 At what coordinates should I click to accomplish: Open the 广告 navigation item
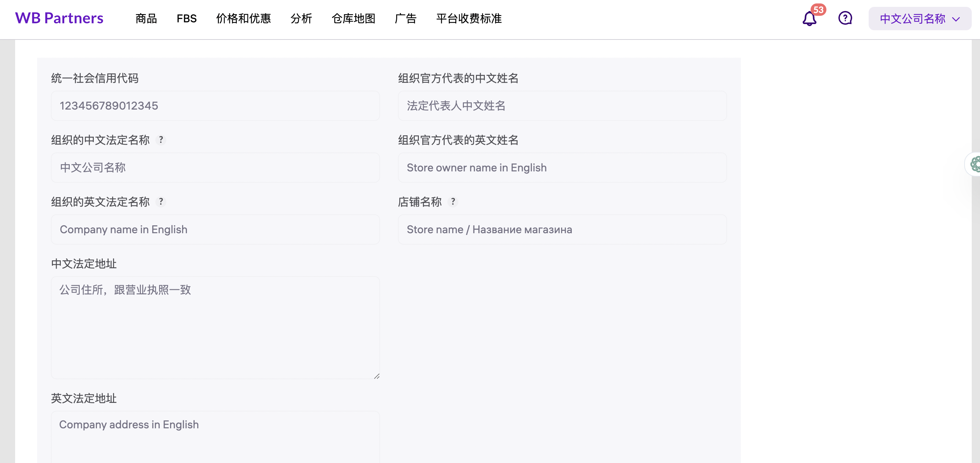pos(405,19)
